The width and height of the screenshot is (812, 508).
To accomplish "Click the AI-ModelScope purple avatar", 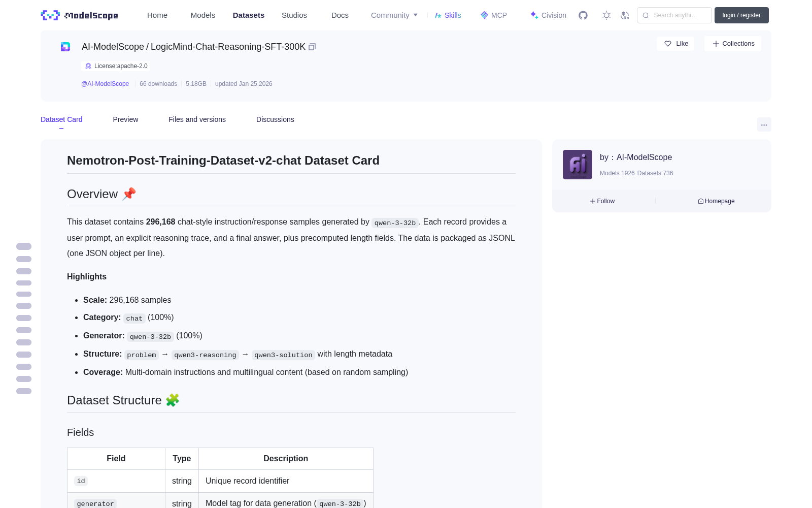I will coord(578,165).
